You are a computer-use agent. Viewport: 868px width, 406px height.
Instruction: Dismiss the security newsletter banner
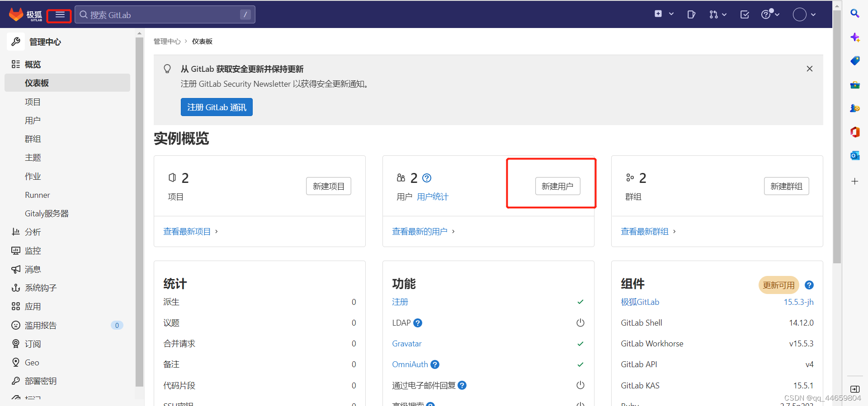click(810, 69)
